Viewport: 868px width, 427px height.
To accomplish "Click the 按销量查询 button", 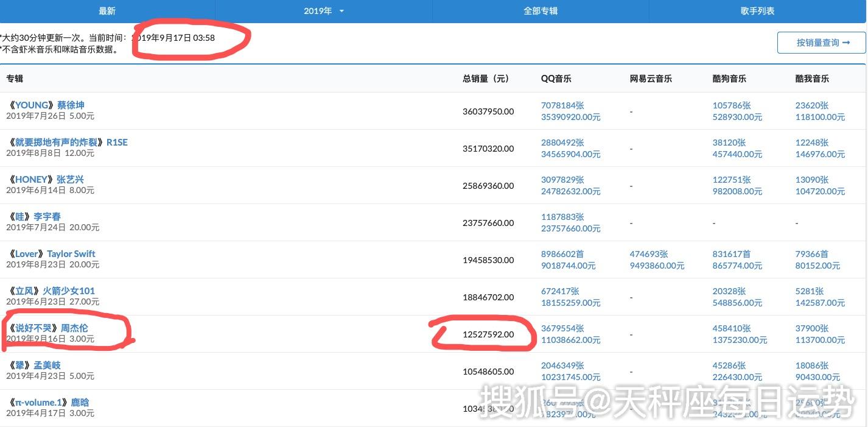I will pyautogui.click(x=822, y=43).
